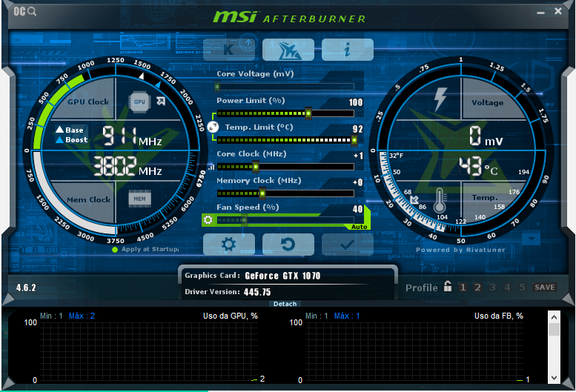Click the monitor scrollbar thumb
Viewport: 576px width, 392px height.
(x=554, y=329)
